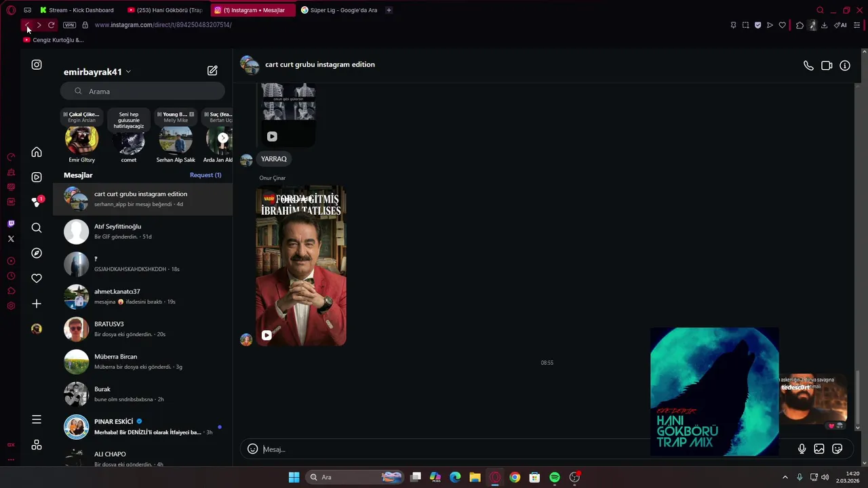Open Müberra Bircan conversation
Image resolution: width=868 pixels, height=488 pixels.
142,361
